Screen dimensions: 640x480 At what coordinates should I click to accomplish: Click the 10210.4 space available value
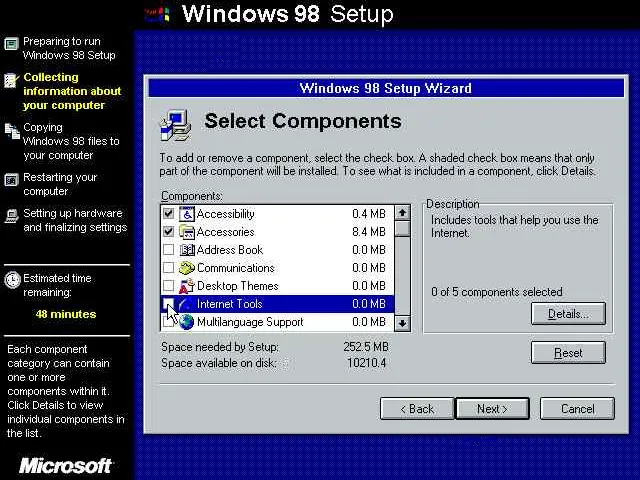367,363
